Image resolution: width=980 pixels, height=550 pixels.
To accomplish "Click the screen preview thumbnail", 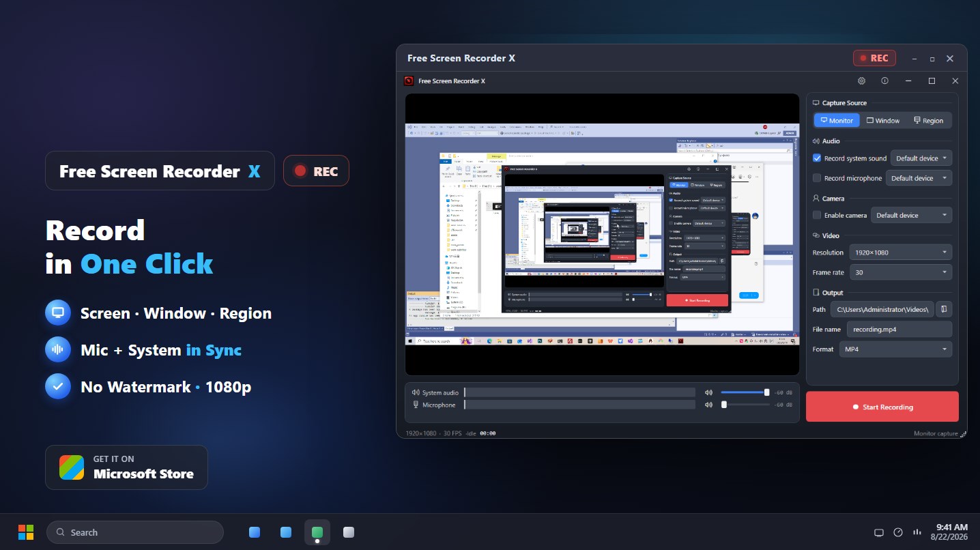I will coord(602,235).
